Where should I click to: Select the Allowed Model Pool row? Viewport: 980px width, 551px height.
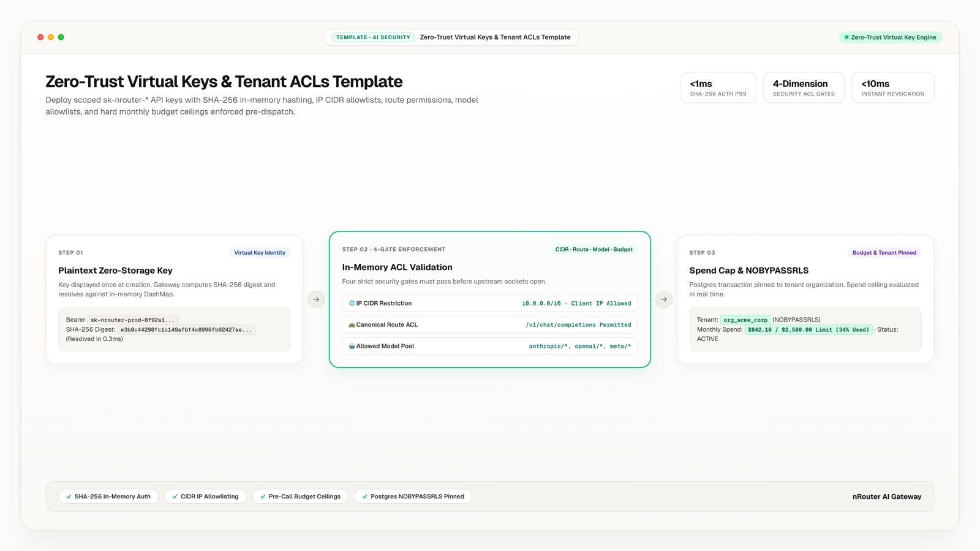coord(490,347)
